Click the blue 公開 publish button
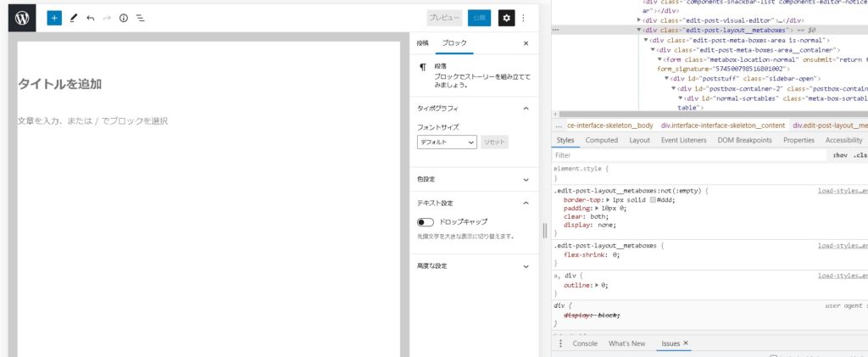The image size is (868, 357). [x=480, y=17]
